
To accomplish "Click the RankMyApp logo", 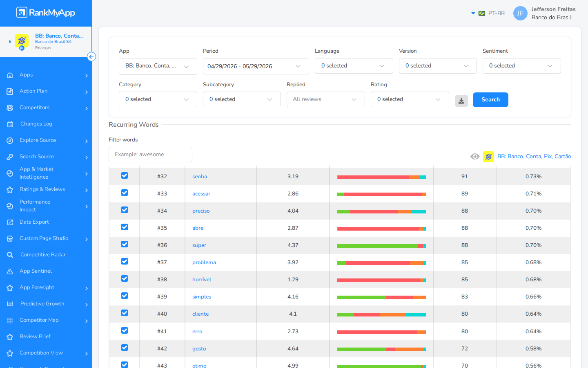I will click(x=46, y=13).
